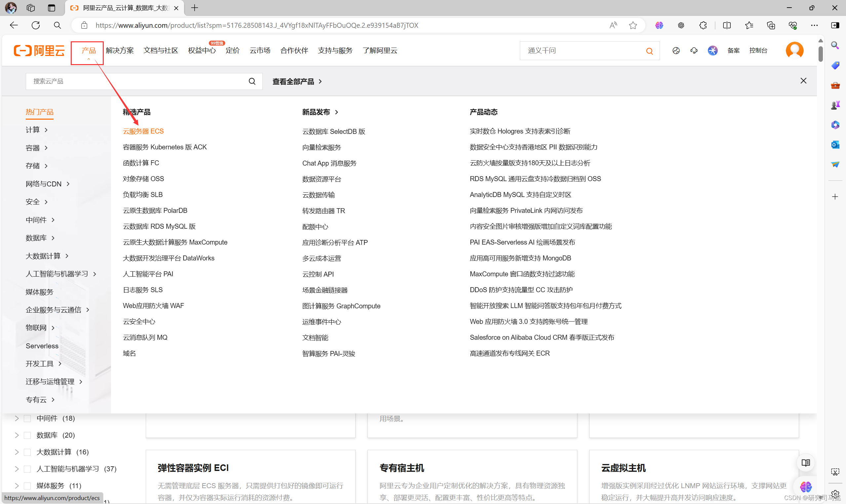Viewport: 846px width, 504px height.
Task: Open the 产品 top navigation menu
Action: click(89, 51)
